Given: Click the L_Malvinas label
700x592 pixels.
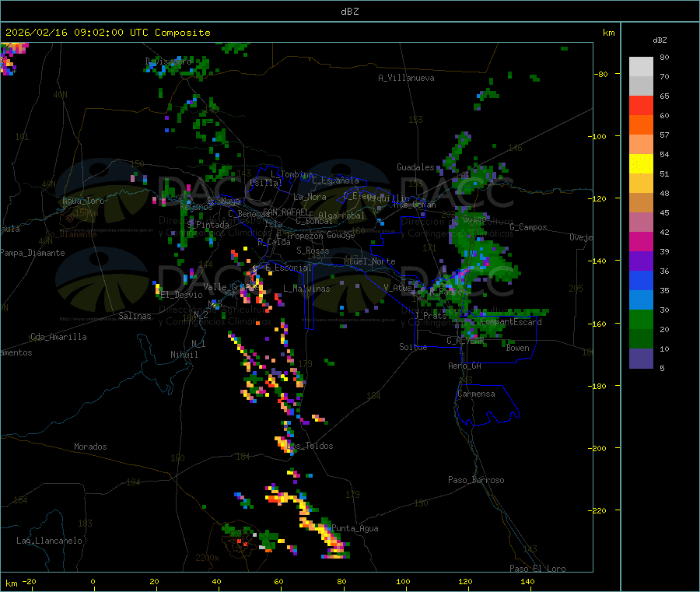Looking at the screenshot, I should [x=306, y=289].
